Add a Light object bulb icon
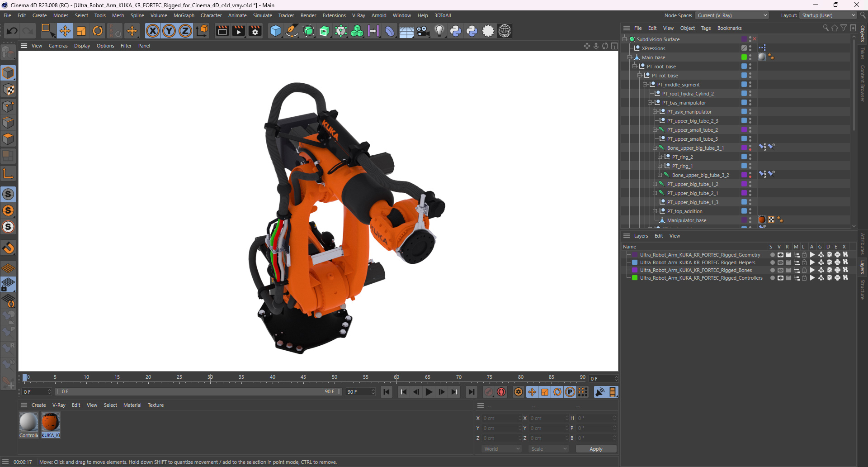868x467 pixels. click(x=439, y=31)
